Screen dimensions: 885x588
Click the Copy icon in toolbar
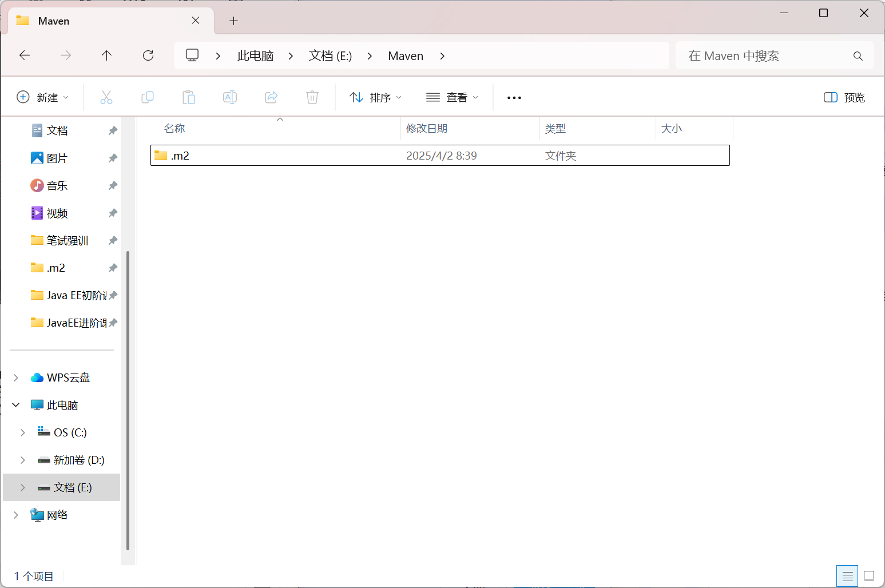click(x=148, y=97)
